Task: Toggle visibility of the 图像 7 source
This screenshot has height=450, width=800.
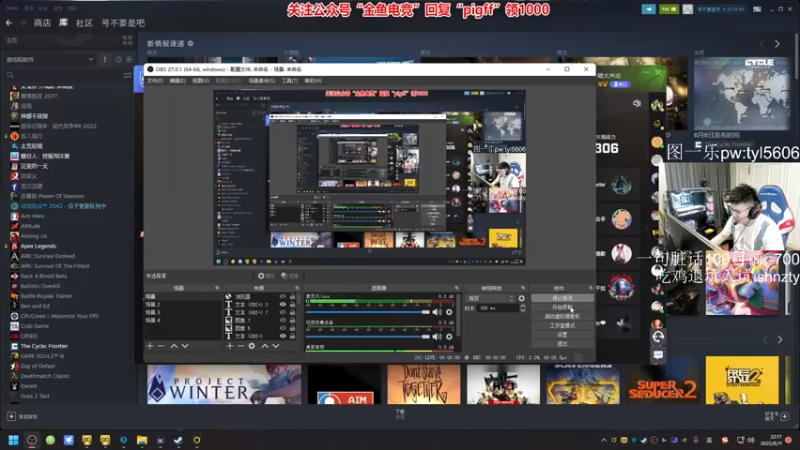Action: click(283, 320)
